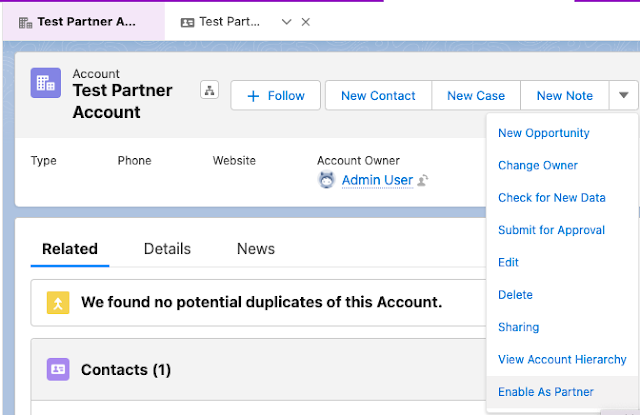Click the Account building icon

click(46, 83)
